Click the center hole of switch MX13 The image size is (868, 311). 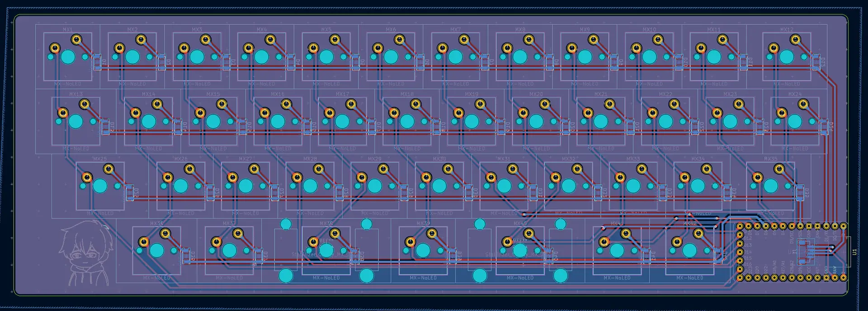[x=76, y=122]
